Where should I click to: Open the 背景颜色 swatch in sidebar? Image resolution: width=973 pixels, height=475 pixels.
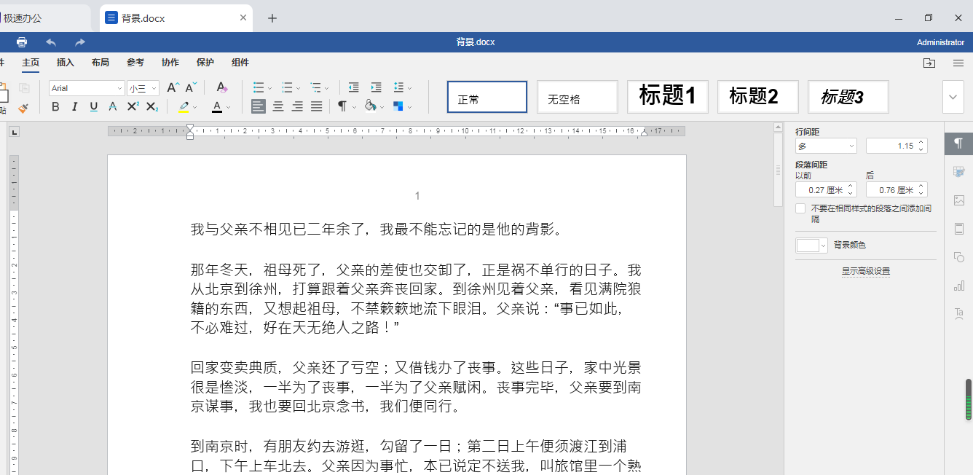812,245
